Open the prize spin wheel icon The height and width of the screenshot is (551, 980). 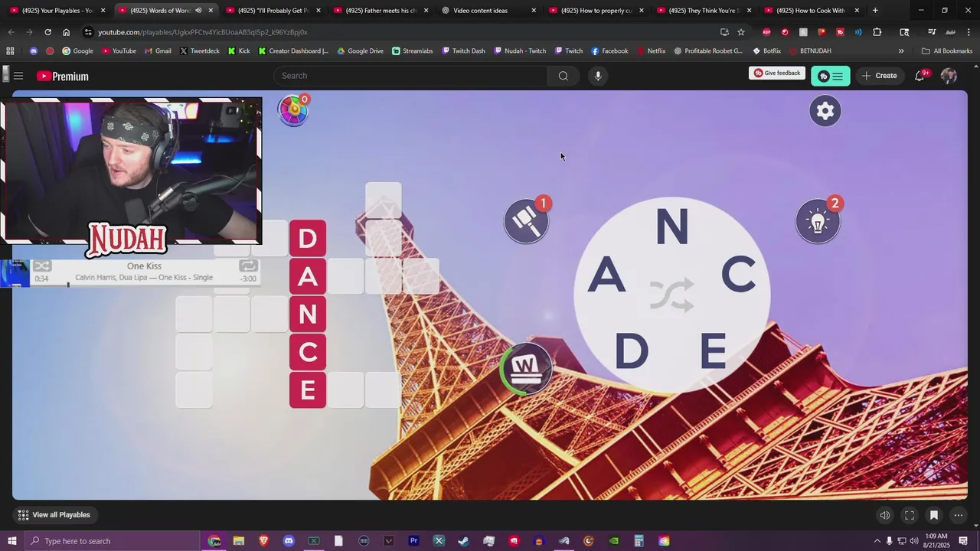pos(293,111)
